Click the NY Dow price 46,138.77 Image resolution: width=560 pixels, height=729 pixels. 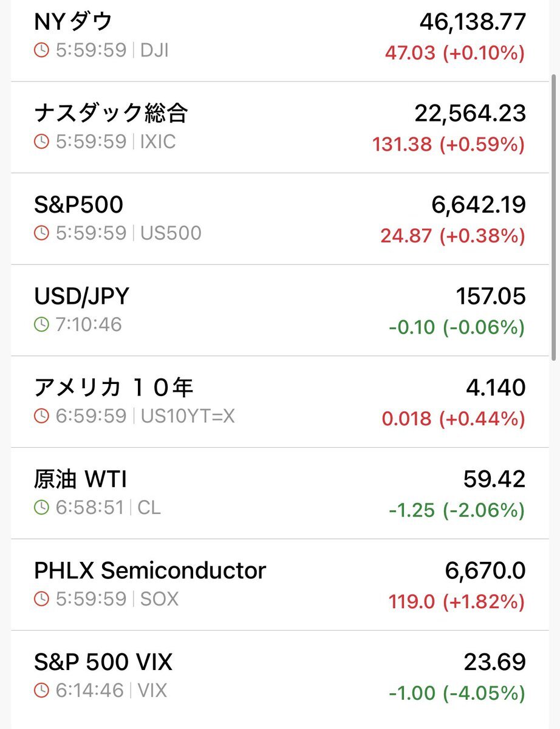(472, 22)
